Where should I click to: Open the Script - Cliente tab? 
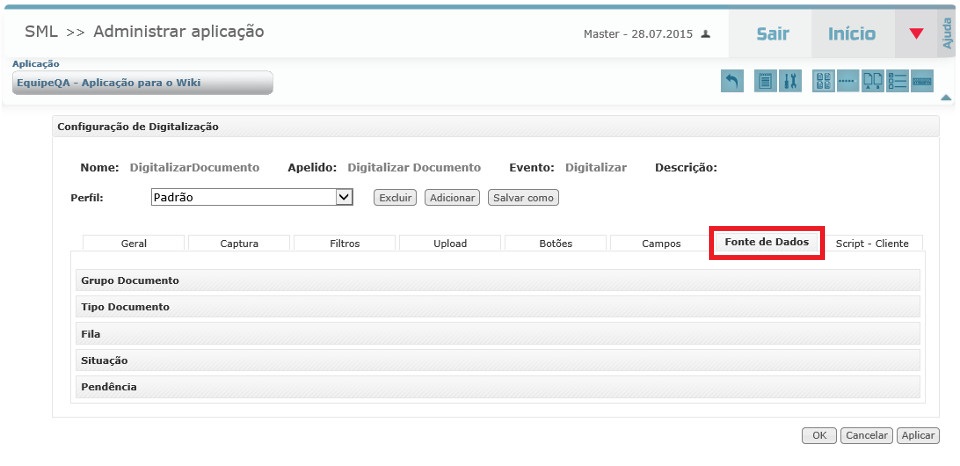click(x=871, y=243)
